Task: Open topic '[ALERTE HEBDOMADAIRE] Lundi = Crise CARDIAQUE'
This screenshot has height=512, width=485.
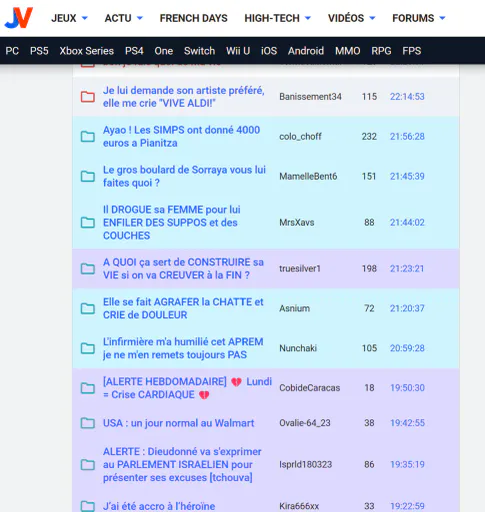Action: tap(187, 388)
